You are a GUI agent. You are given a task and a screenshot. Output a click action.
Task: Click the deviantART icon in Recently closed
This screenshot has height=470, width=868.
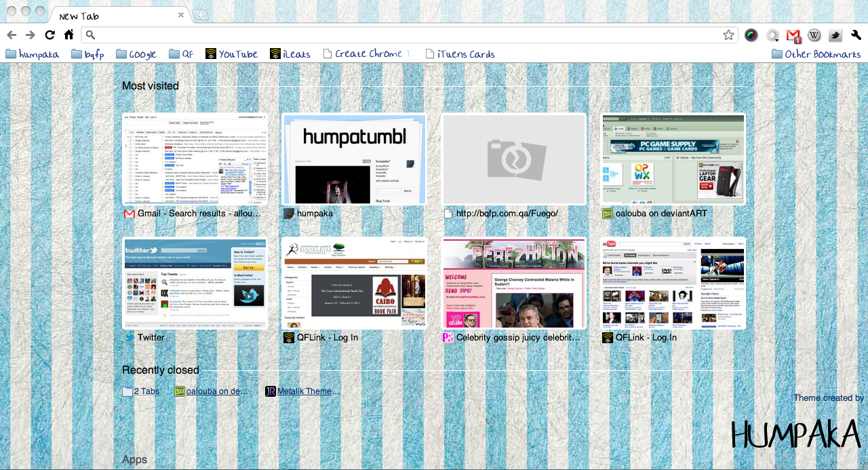(180, 391)
